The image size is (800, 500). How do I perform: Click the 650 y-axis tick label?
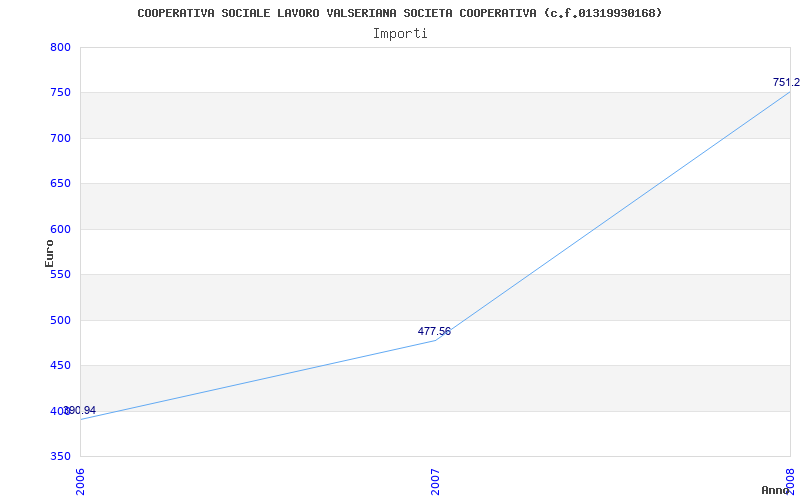pyautogui.click(x=60, y=184)
